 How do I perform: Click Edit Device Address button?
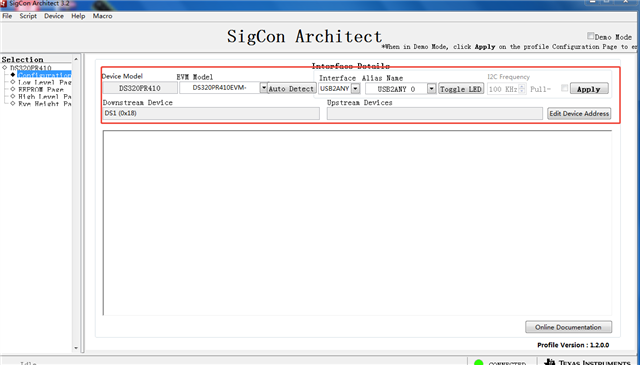coord(579,114)
